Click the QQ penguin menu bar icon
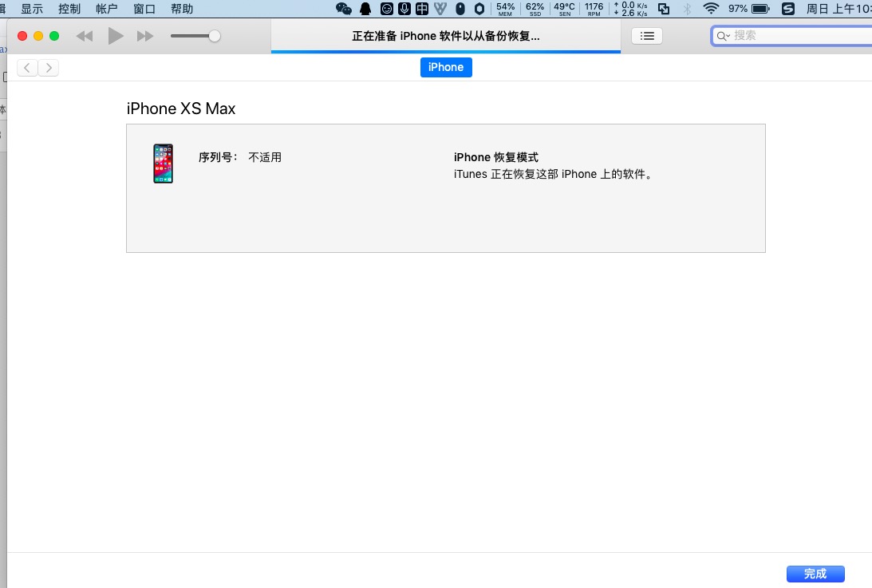 click(365, 9)
